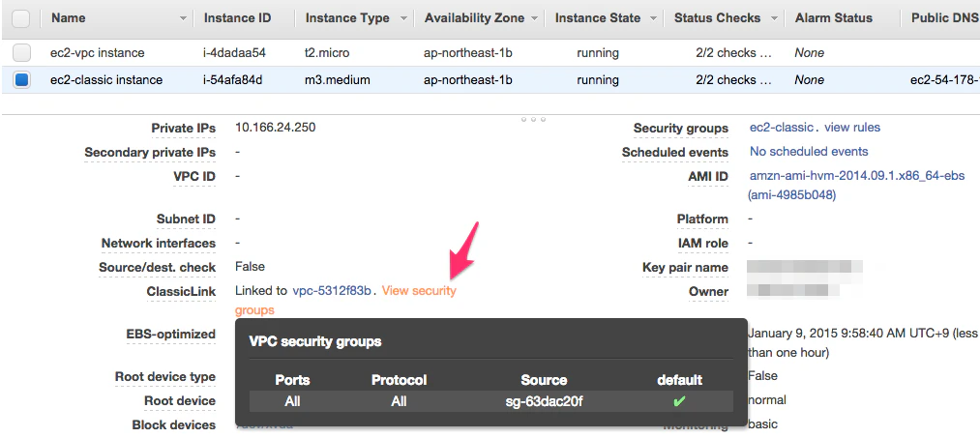Click the ec2-classic instance name cell
Viewport: 980px width, 438px height.
(106, 80)
